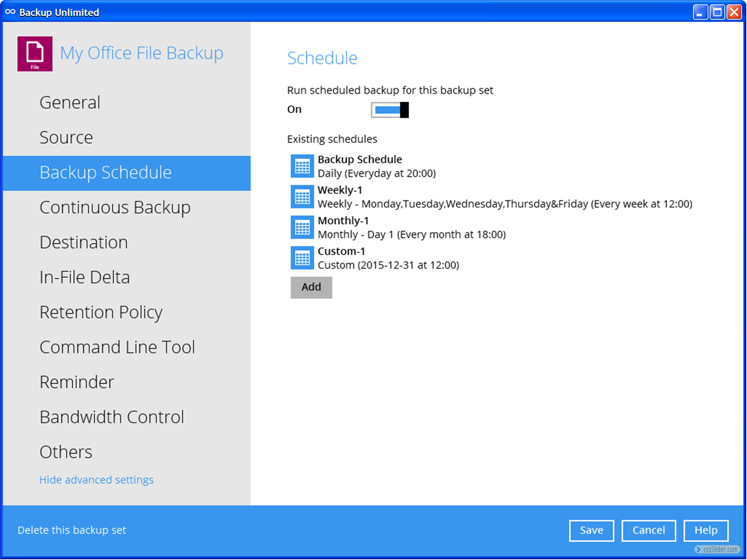This screenshot has height=560, width=747.
Task: Hide advanced settings in the sidebar
Action: pos(96,480)
